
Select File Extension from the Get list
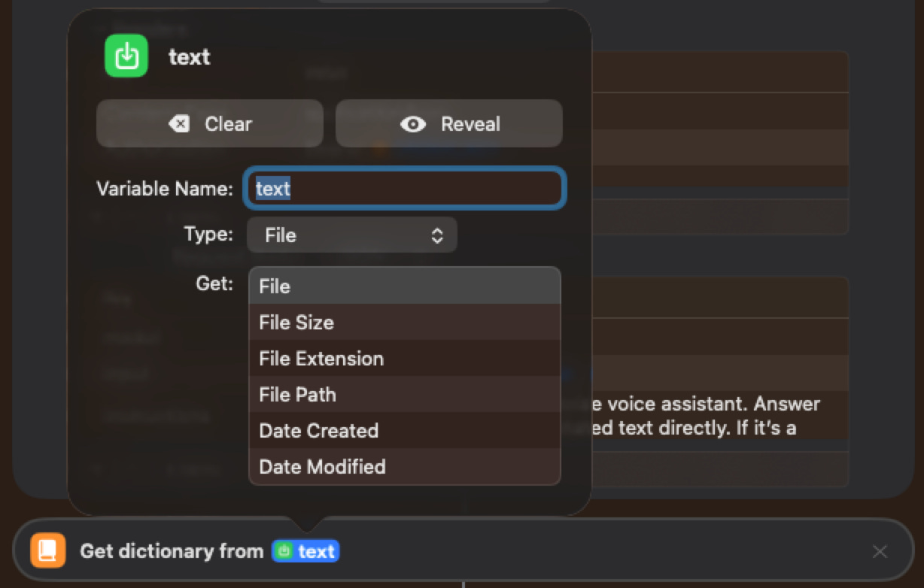(x=405, y=358)
